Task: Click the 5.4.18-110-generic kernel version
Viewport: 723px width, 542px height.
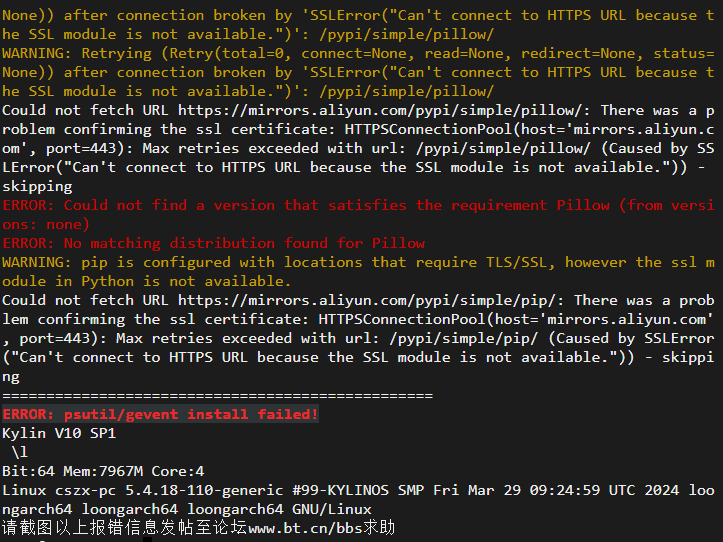Action: (x=204, y=490)
